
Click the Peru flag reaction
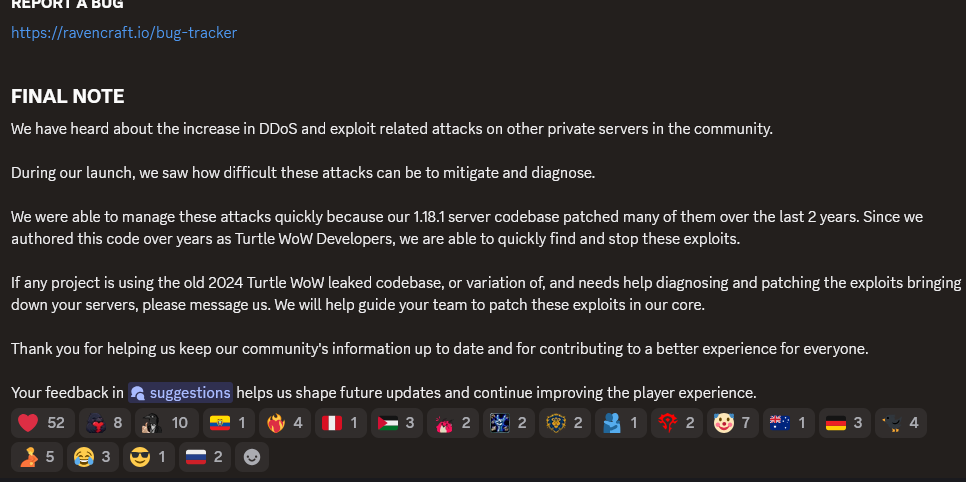point(341,423)
